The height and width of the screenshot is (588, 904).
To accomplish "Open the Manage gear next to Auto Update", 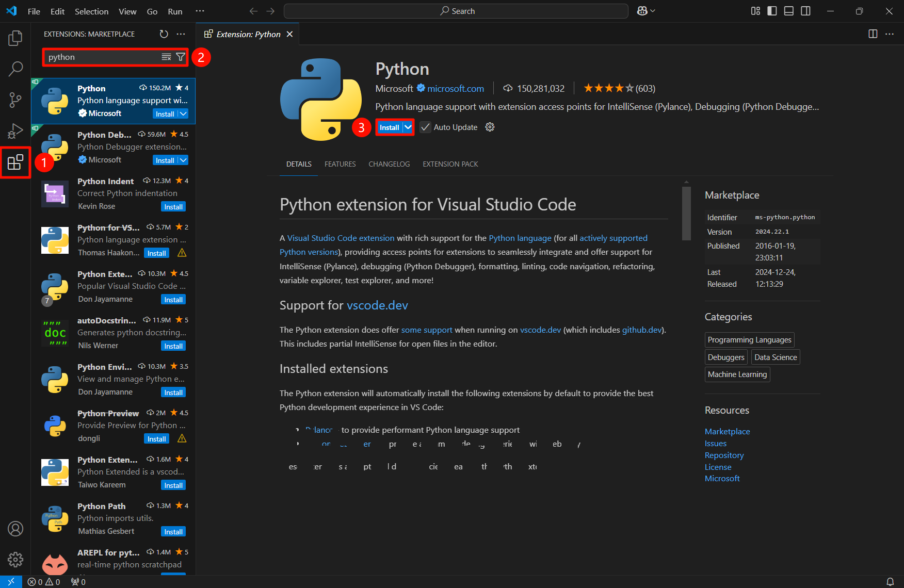I will click(490, 127).
